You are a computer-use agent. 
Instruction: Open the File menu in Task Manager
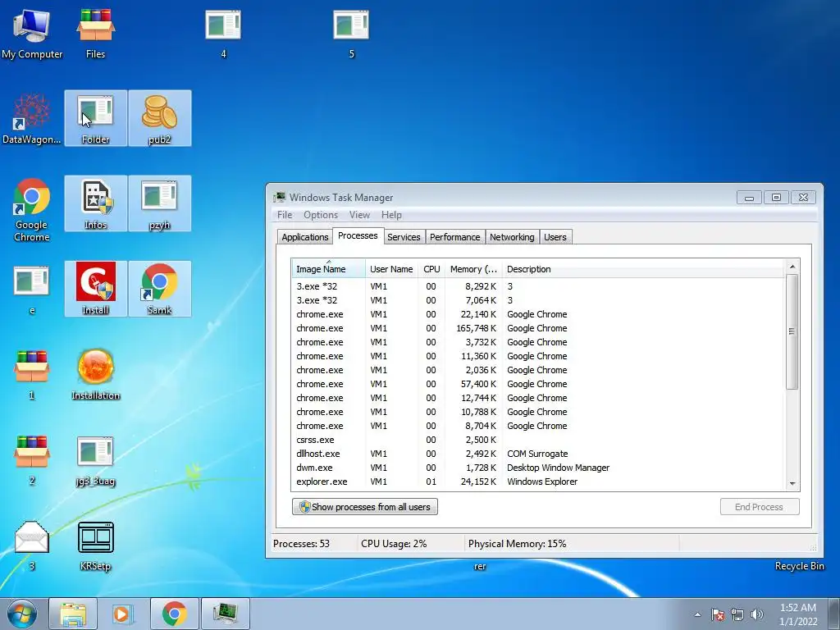[285, 215]
